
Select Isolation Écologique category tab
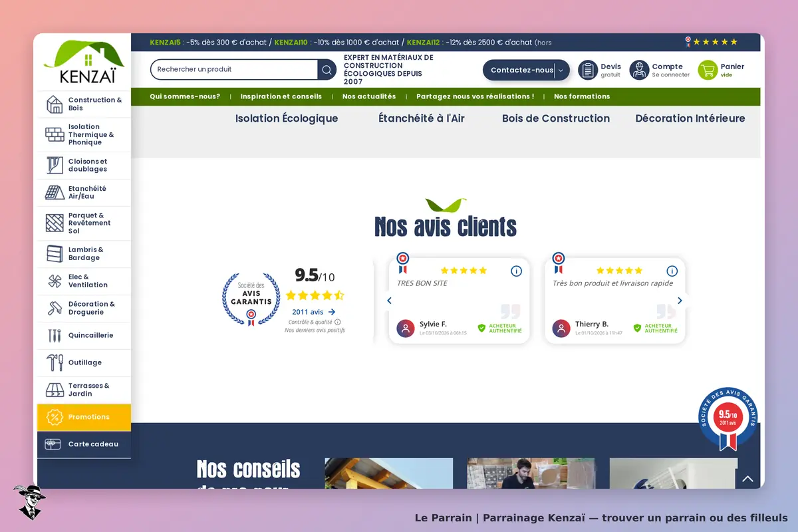point(287,118)
